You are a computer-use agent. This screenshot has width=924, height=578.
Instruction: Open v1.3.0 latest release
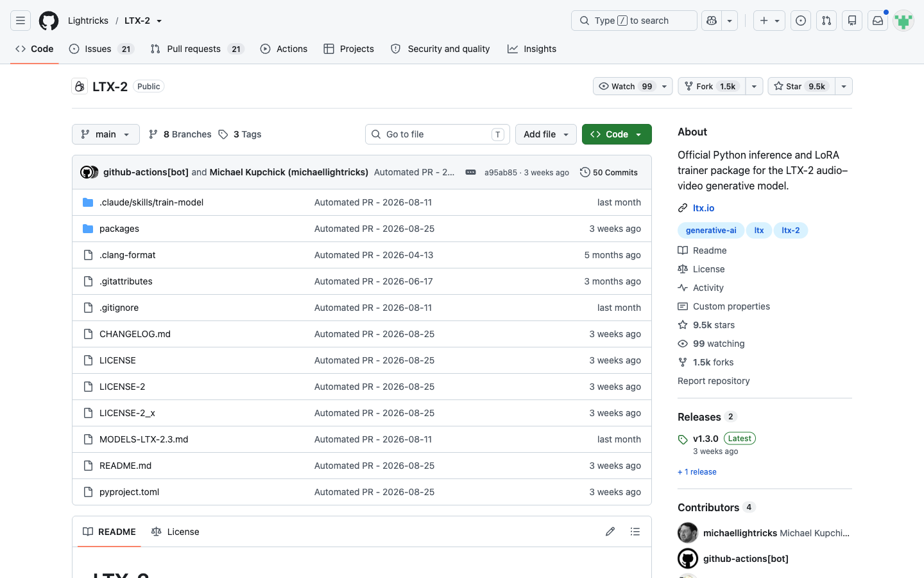pyautogui.click(x=706, y=439)
